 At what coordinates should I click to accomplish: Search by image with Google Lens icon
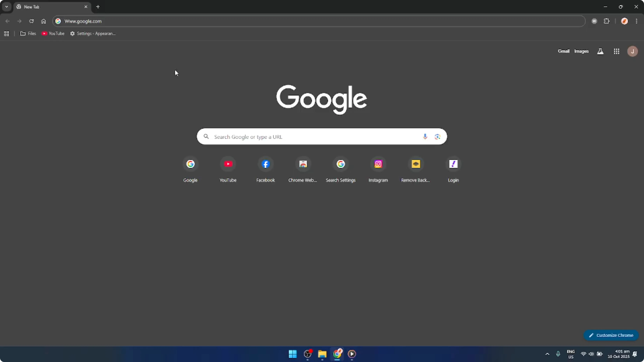[437, 137]
